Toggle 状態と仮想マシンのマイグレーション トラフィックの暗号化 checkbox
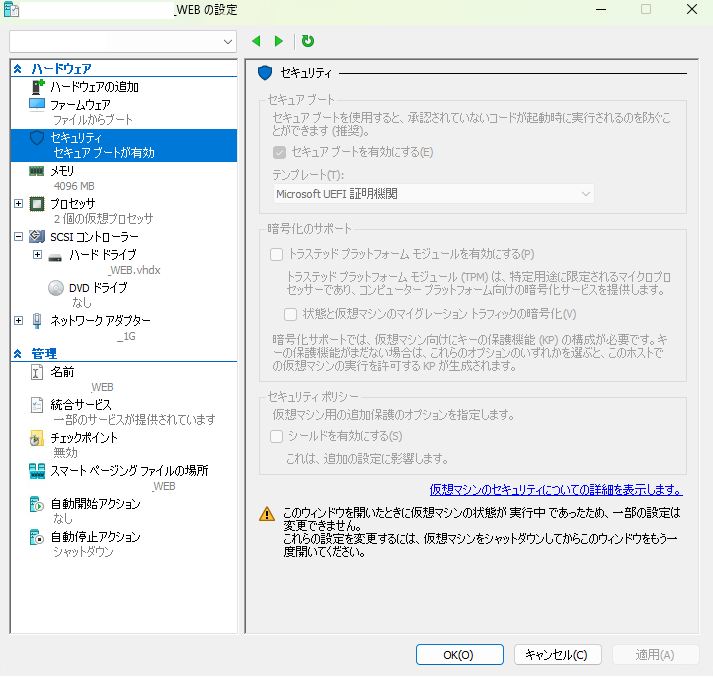Viewport: 713px width, 682px height. click(x=290, y=314)
